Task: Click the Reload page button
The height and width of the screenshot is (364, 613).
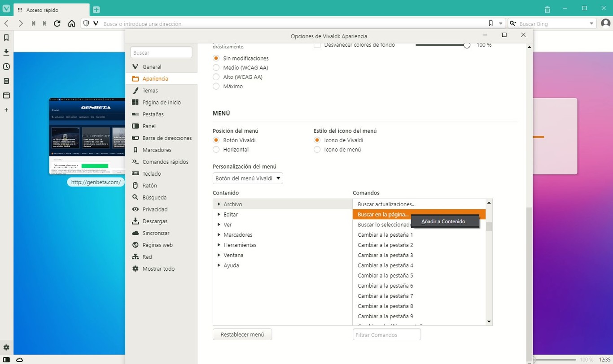Action: click(57, 24)
